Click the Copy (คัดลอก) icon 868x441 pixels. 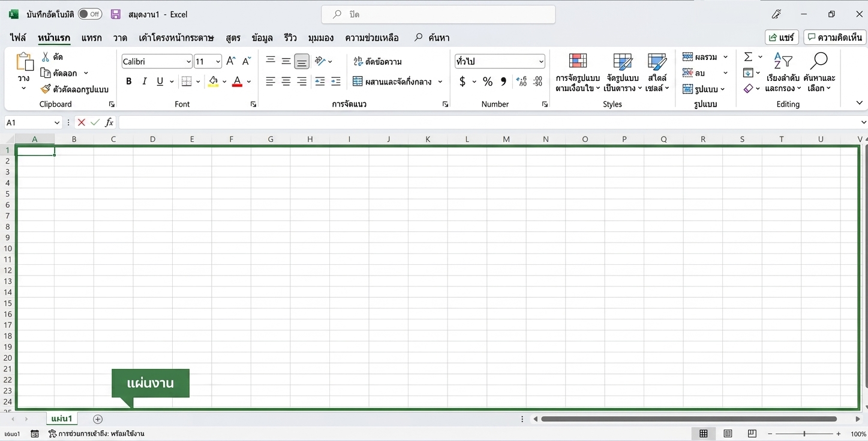click(x=46, y=73)
